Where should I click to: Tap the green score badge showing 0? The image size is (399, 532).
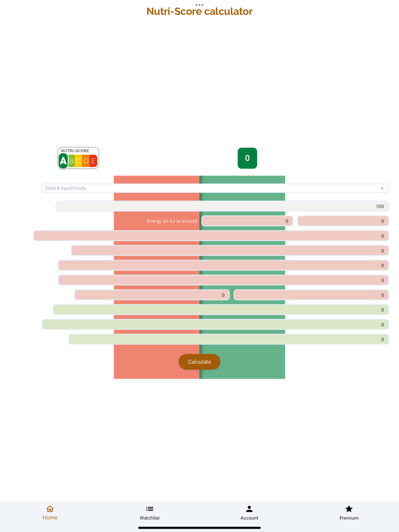click(x=247, y=158)
